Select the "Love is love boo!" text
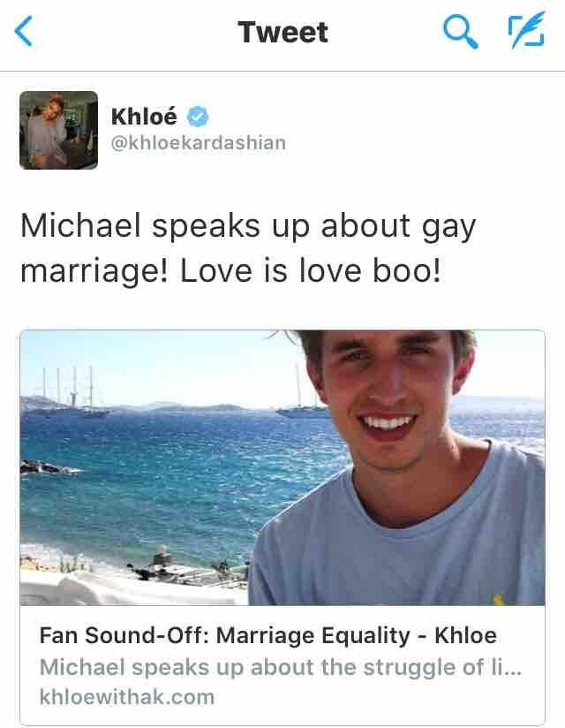Screen dimensions: 565x728 (311, 270)
